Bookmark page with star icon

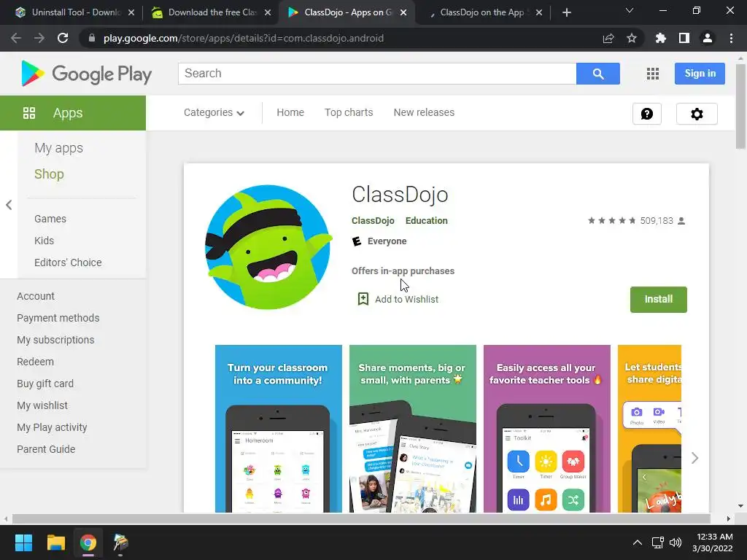point(632,38)
